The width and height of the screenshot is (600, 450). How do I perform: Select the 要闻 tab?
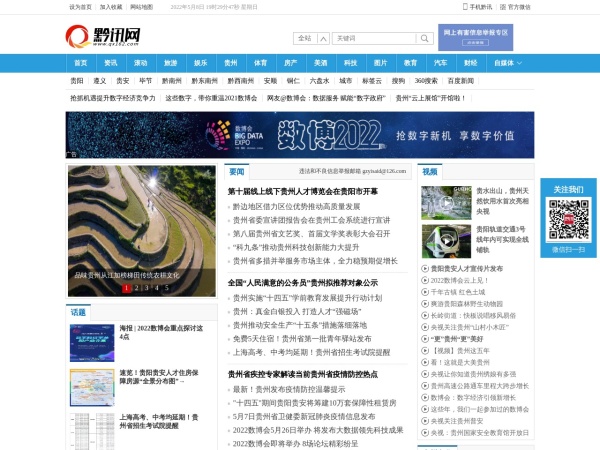click(x=236, y=172)
